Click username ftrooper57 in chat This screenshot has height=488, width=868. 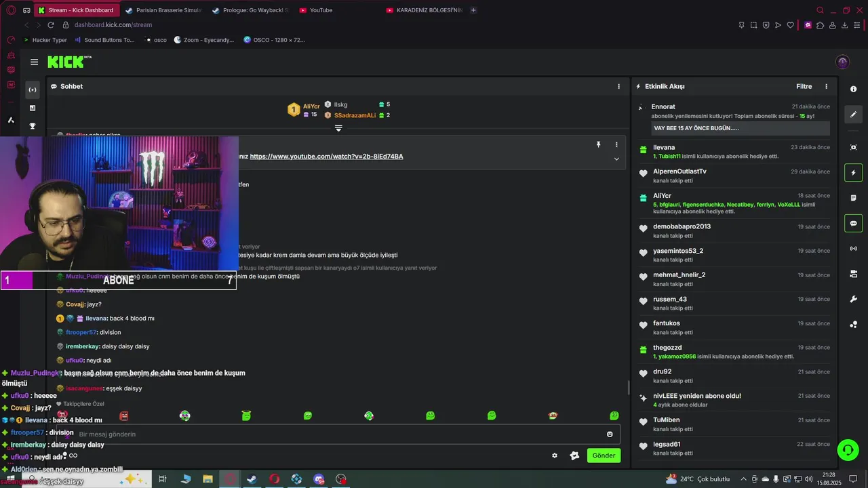coord(82,332)
